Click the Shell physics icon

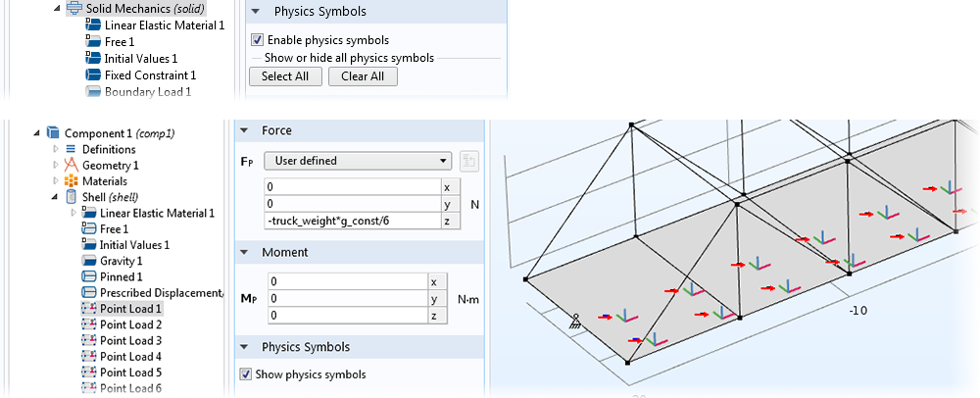70,197
